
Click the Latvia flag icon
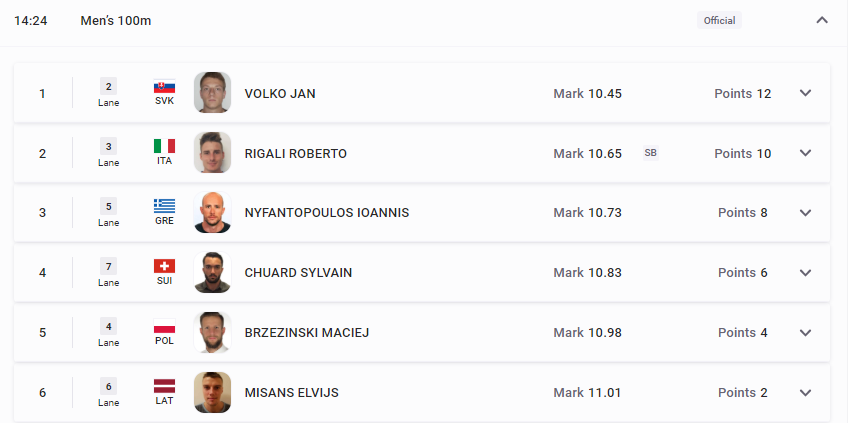coord(164,386)
